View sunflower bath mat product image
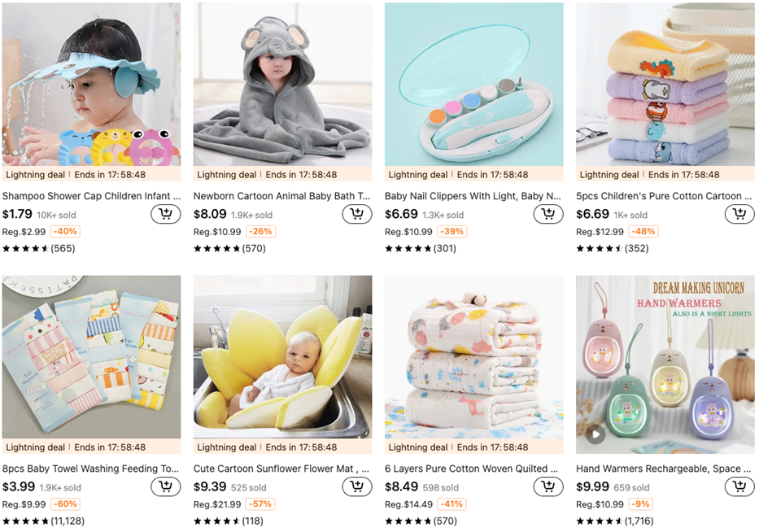This screenshot has width=759, height=532. pyautogui.click(x=282, y=357)
